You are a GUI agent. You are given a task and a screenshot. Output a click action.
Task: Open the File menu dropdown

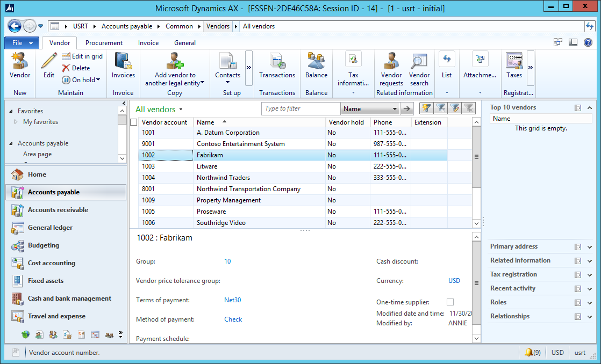(x=22, y=42)
